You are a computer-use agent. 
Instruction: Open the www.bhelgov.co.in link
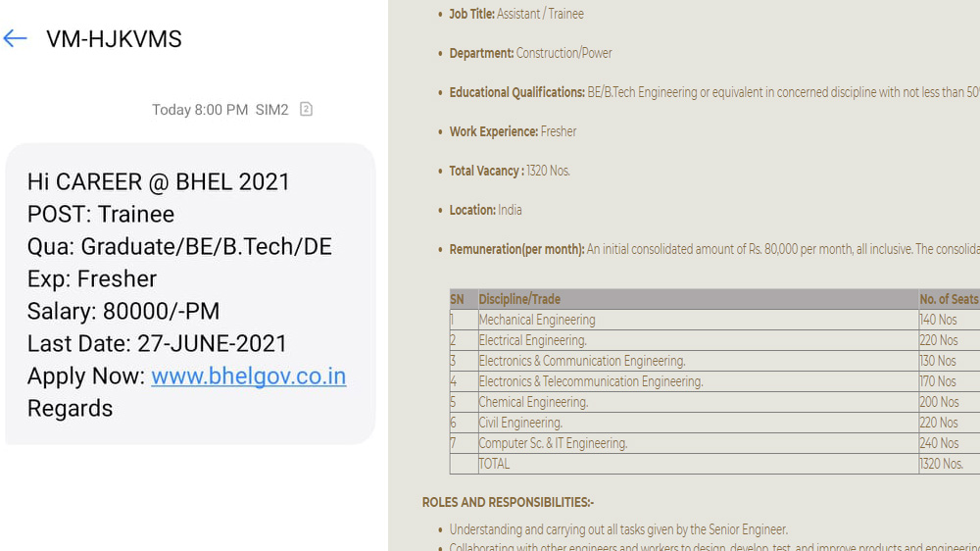coord(248,376)
